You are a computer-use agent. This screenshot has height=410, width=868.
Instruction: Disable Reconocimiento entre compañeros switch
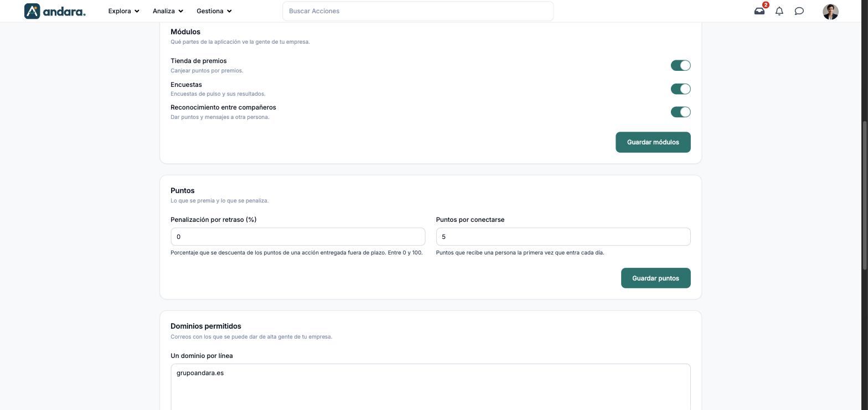[680, 112]
